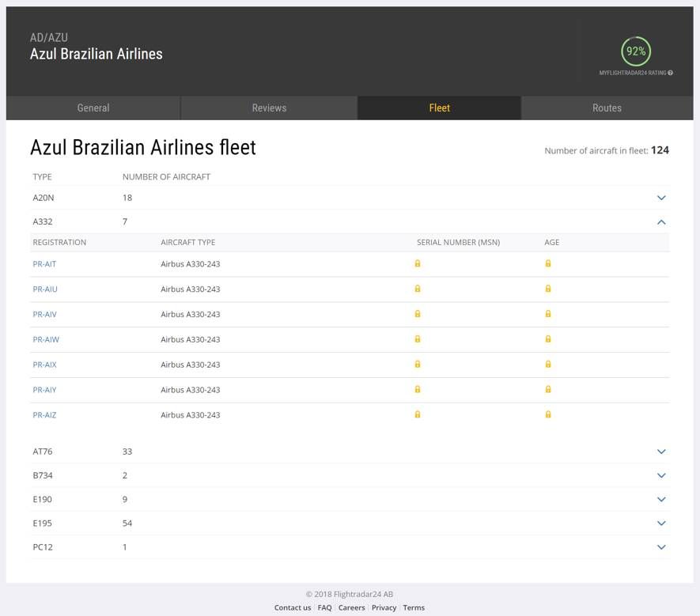Screen dimensions: 700x616
Task: Click the AT76 count value 33
Action: pyautogui.click(x=127, y=452)
